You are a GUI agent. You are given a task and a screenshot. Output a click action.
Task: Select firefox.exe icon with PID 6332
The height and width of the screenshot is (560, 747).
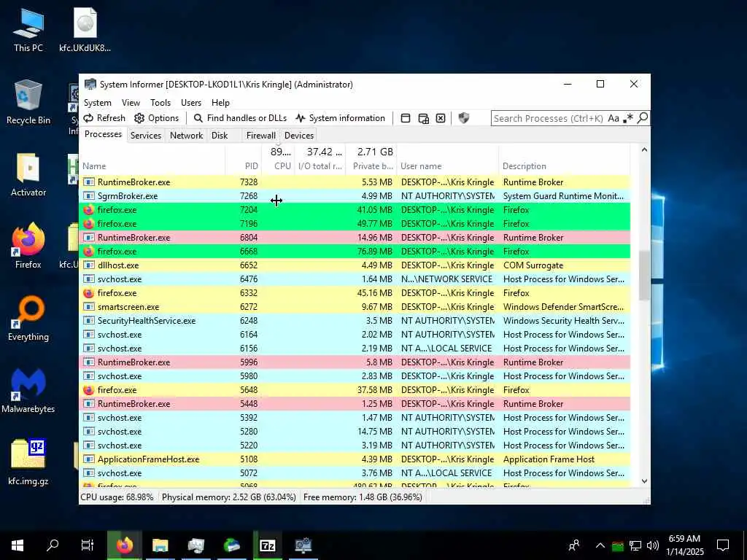point(88,293)
